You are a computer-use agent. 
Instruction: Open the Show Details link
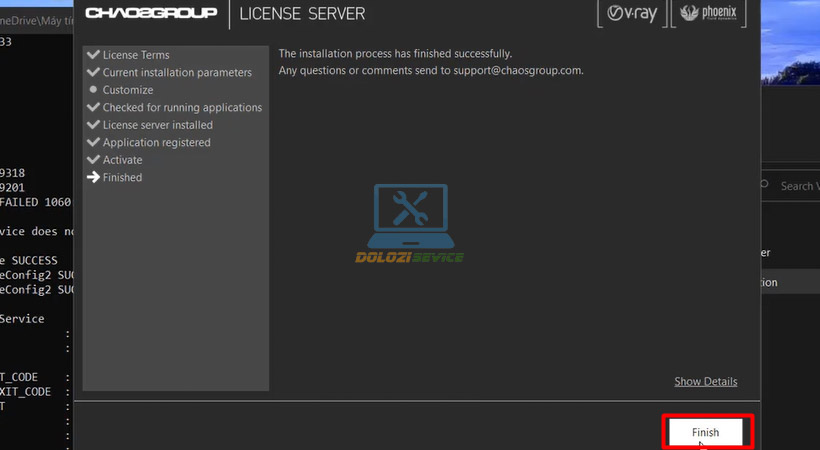[x=705, y=381]
